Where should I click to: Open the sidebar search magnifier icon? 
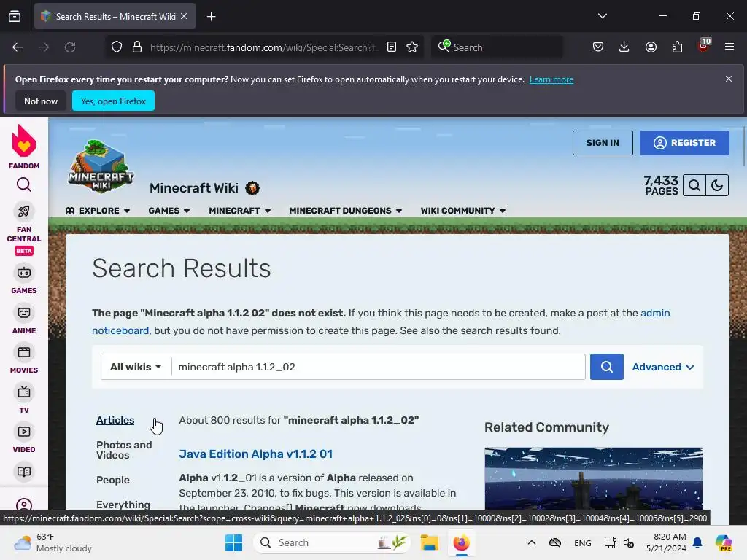pyautogui.click(x=24, y=184)
